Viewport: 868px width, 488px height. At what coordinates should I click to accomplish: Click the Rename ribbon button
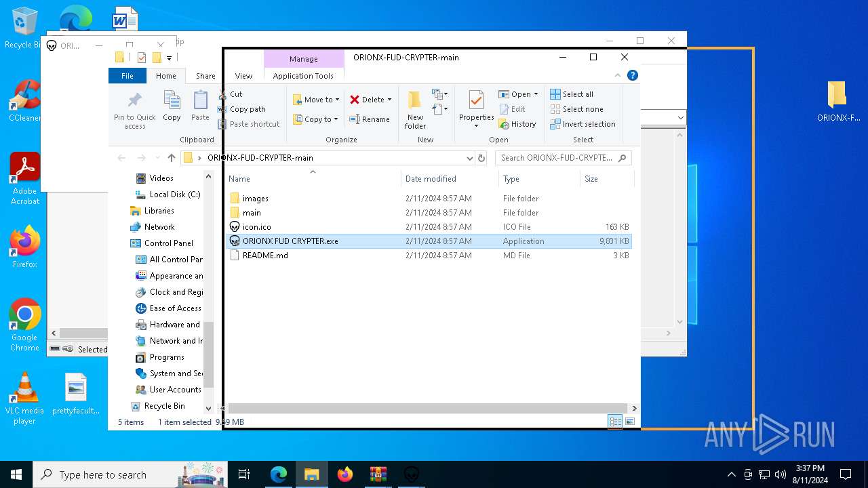tap(370, 119)
